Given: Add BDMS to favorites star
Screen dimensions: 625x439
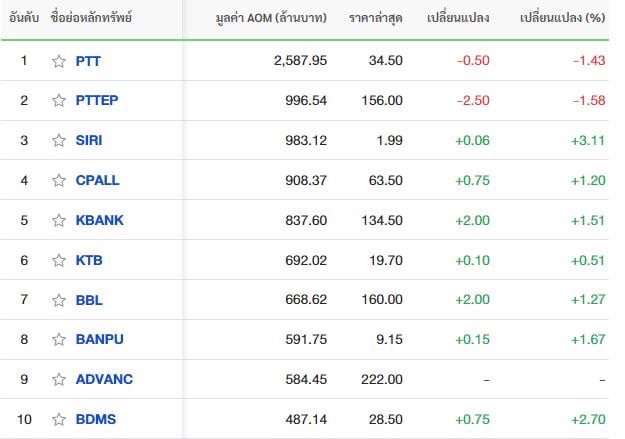Looking at the screenshot, I should 59,419.
